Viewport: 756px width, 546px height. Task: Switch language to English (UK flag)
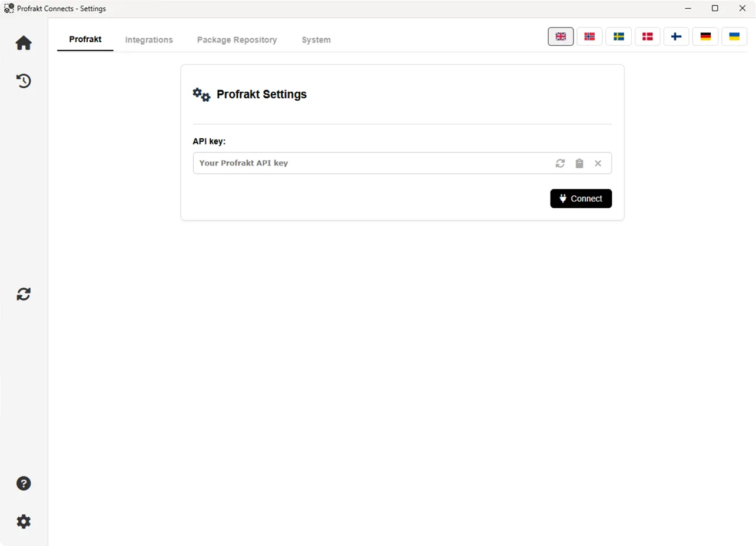(561, 36)
